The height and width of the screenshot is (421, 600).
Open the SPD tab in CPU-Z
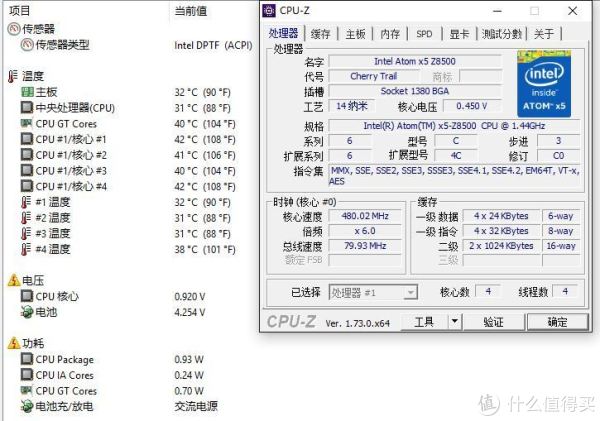[424, 34]
